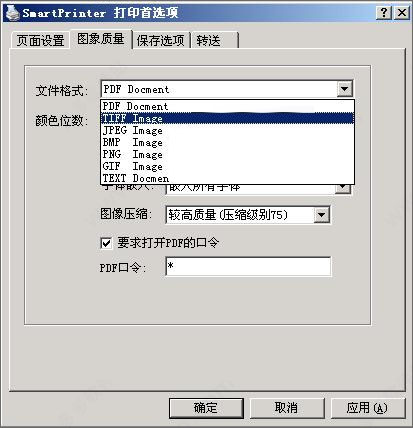
Task: Click the 应用(A) button
Action: (x=367, y=408)
